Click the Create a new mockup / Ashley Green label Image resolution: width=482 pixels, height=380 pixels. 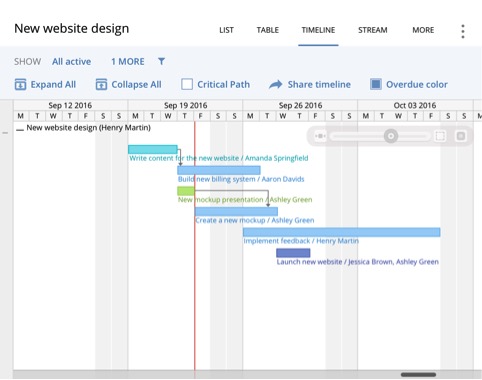[255, 220]
